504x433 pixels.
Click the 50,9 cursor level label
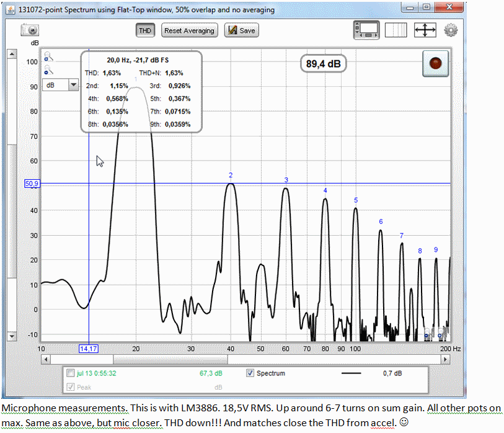pyautogui.click(x=32, y=184)
